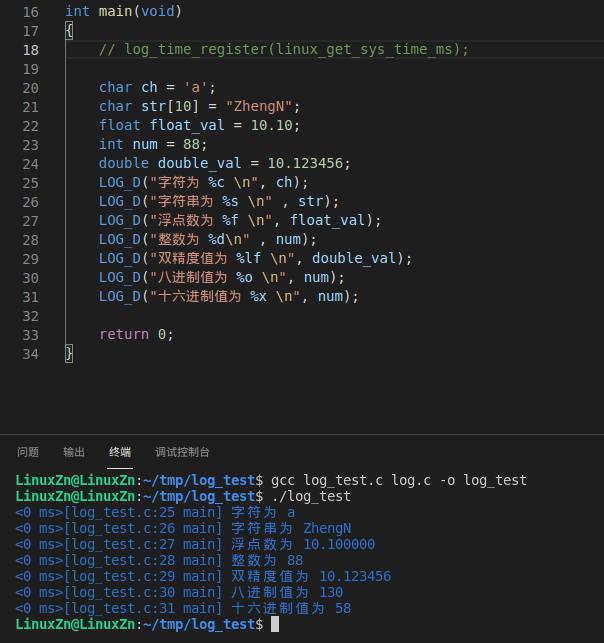
Task: Click terminal output octal value 130
Action: tap(331, 593)
